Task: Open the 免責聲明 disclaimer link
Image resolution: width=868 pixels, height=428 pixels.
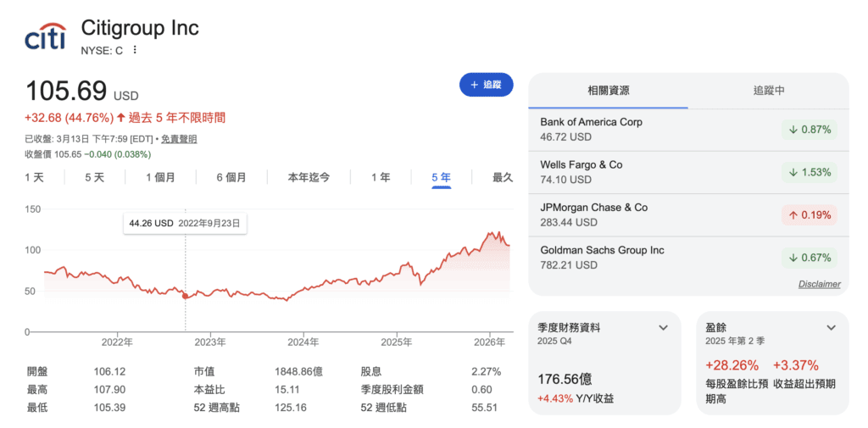Action: (x=179, y=140)
